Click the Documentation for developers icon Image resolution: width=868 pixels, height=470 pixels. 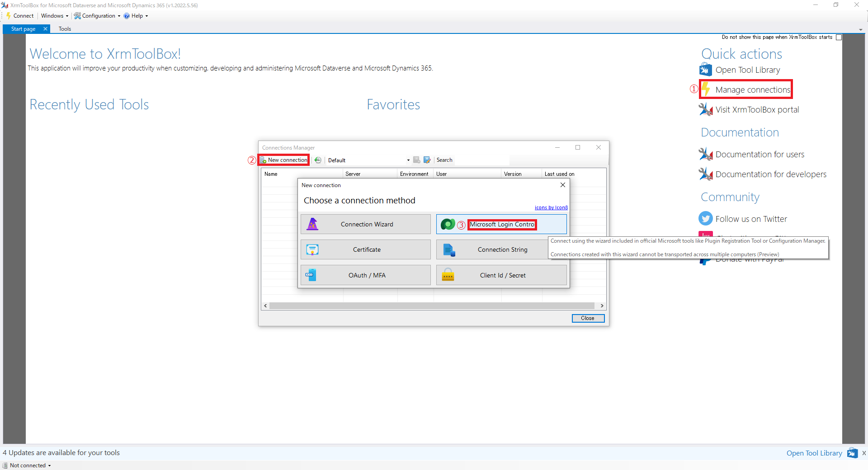point(705,174)
